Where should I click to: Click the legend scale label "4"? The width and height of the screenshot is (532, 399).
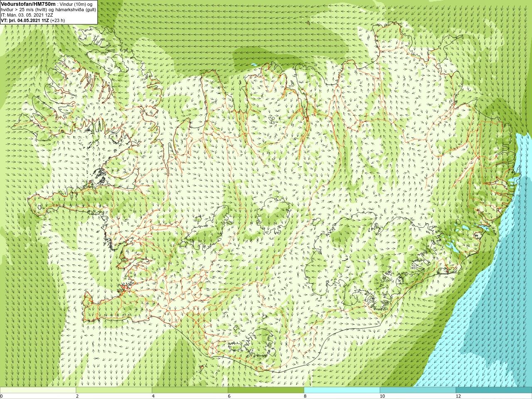153,396
